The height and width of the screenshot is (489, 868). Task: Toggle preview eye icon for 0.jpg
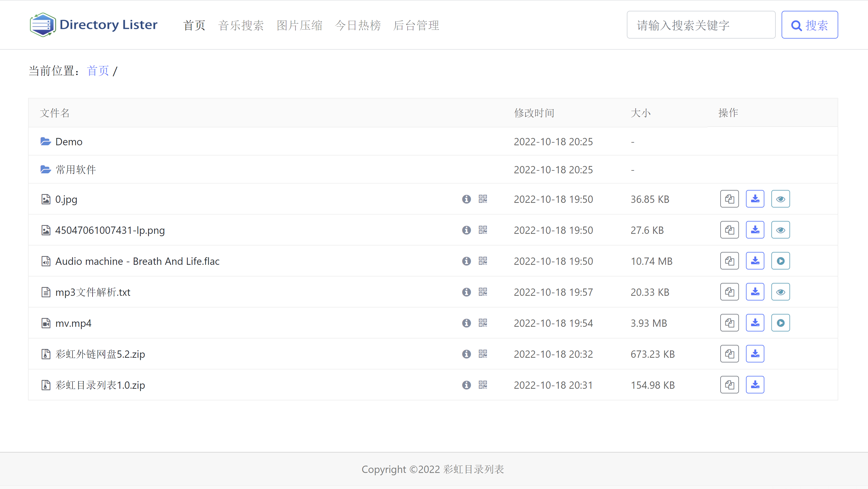pyautogui.click(x=780, y=199)
